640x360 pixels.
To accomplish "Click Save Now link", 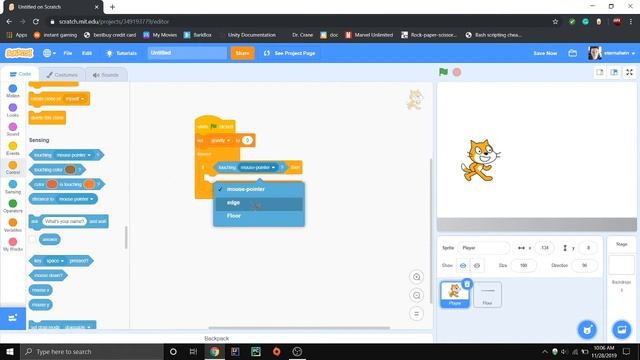I will tap(545, 53).
